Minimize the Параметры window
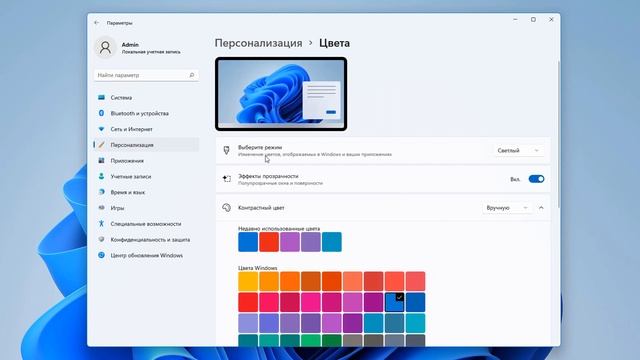 click(516, 20)
